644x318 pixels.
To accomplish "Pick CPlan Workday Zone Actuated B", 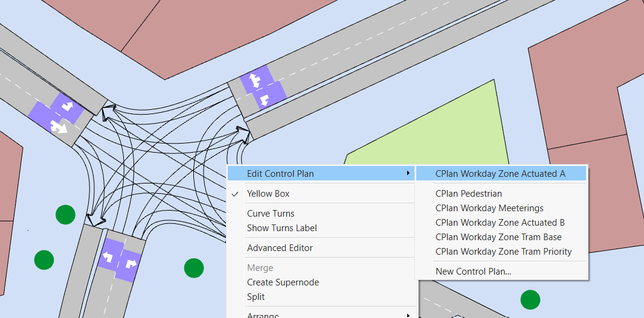I will click(x=500, y=223).
